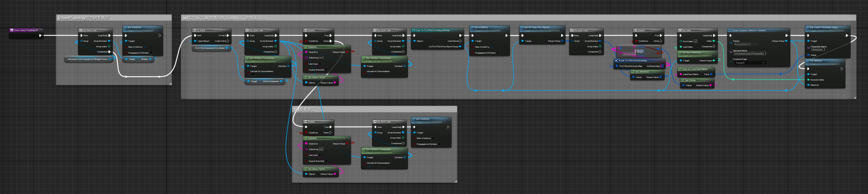Toggle Propagate to Children in UrbanPlanning UI comment box
868x194 pixels.
pos(151,53)
